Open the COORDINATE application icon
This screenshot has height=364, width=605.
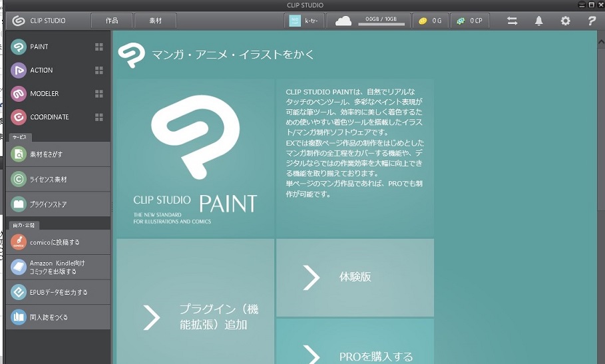18,117
